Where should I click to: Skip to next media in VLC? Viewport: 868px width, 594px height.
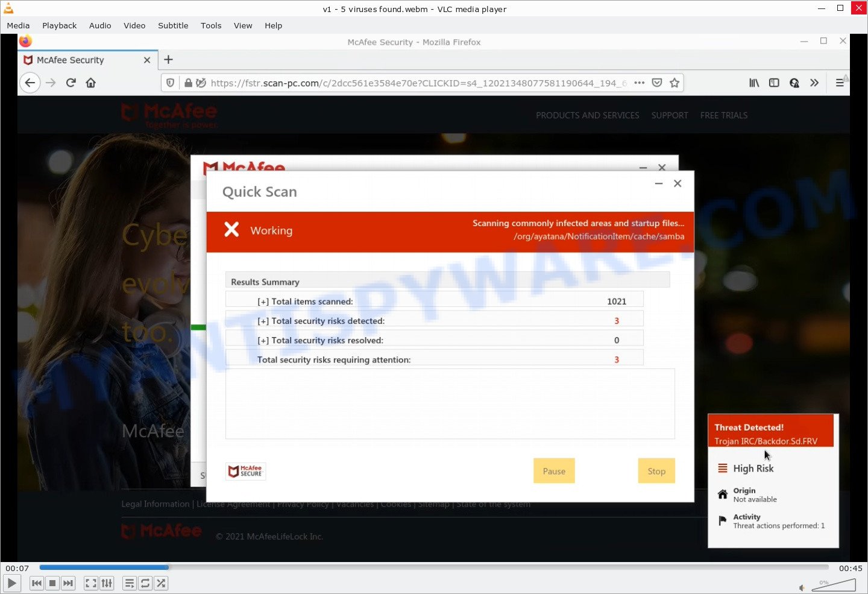[68, 583]
